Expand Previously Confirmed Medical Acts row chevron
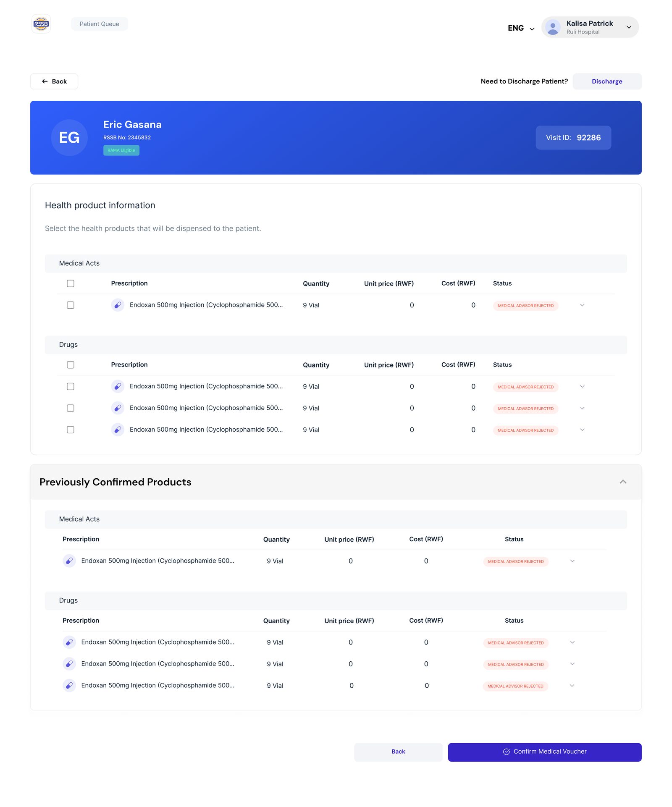Viewport: 672px width, 807px height. (x=572, y=561)
